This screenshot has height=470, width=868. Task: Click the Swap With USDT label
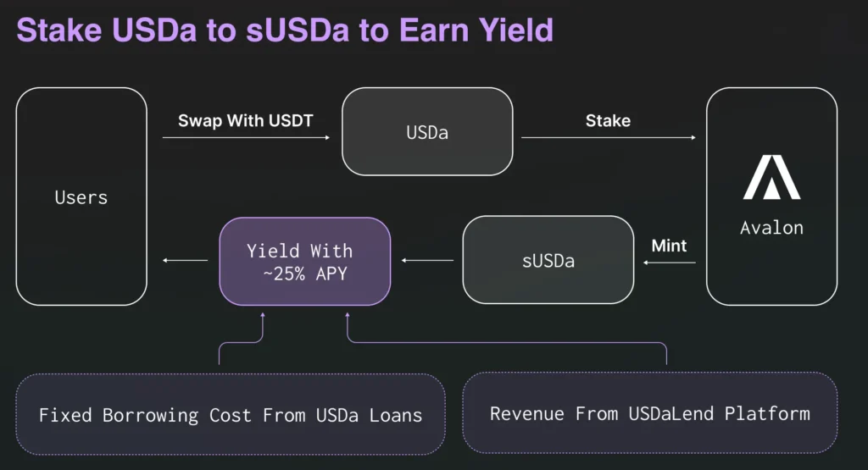(246, 120)
